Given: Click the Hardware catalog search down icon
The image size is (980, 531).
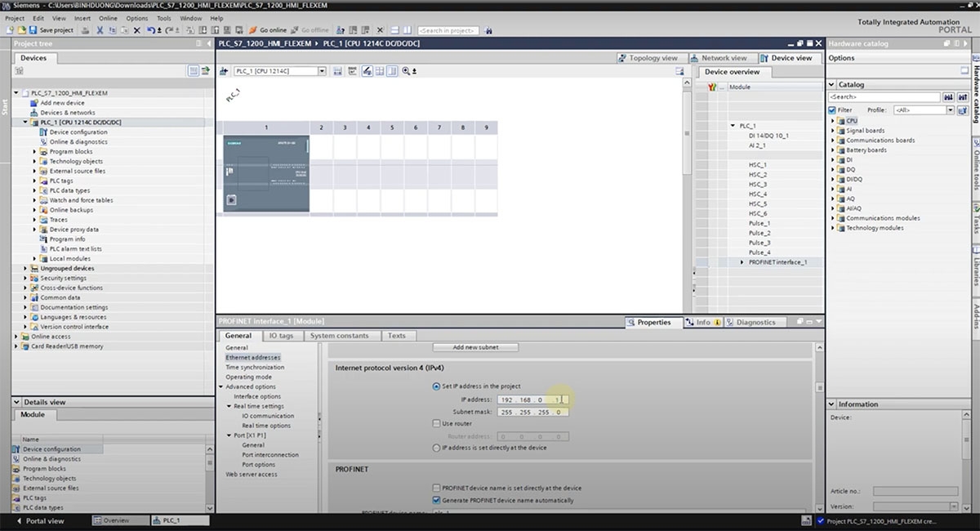Looking at the screenshot, I should pos(949,96).
